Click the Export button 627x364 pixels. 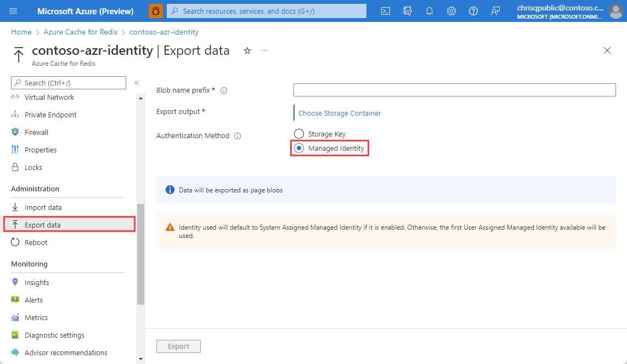178,346
